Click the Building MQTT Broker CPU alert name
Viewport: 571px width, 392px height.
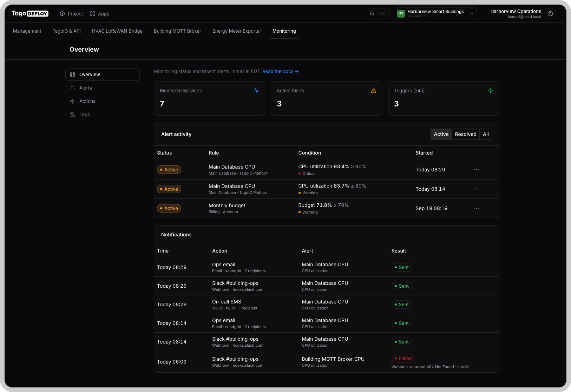(333, 359)
